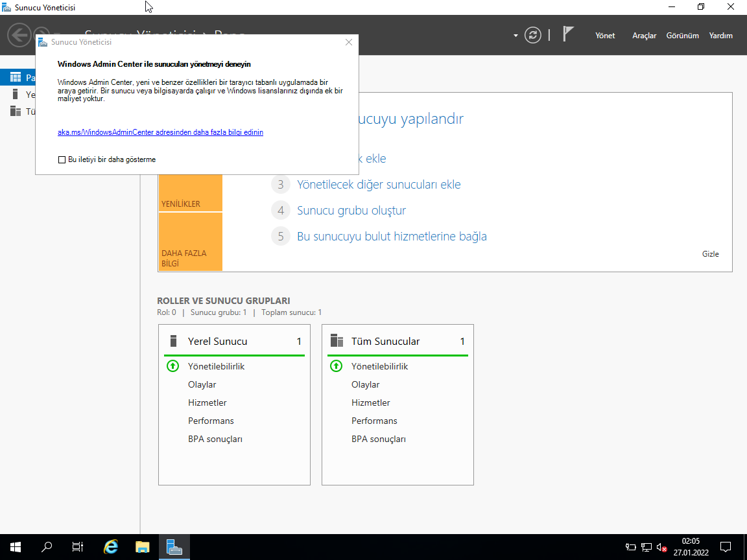Click the Tüm Sunucular tile icon
Screen dimensions: 747x560
click(x=337, y=341)
